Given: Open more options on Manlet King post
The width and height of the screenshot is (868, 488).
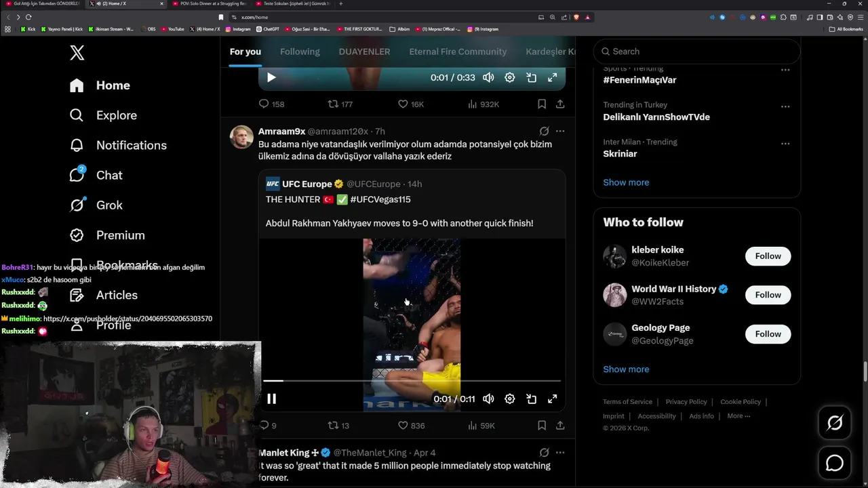Looking at the screenshot, I should click(x=560, y=452).
